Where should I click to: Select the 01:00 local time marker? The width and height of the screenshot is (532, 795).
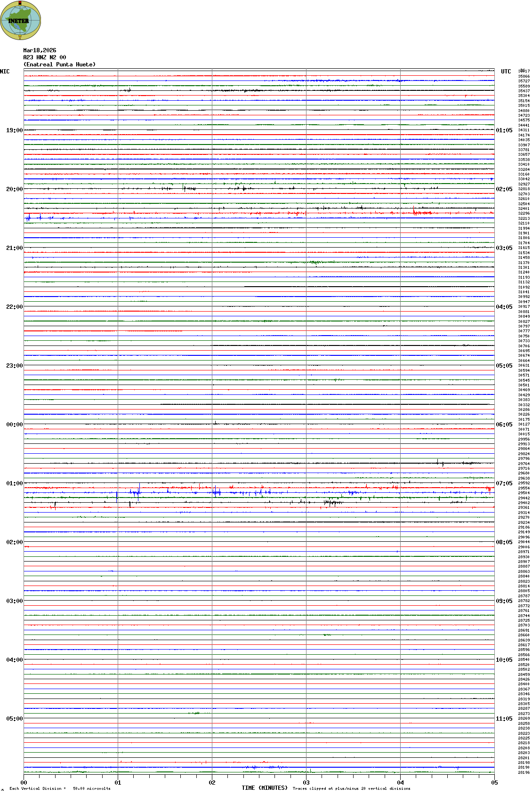pos(14,483)
